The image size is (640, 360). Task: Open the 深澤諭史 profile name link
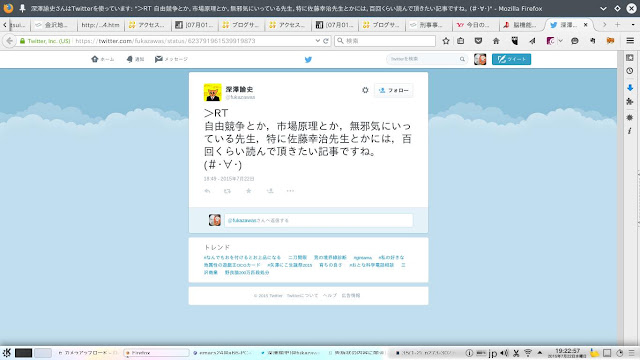point(239,89)
